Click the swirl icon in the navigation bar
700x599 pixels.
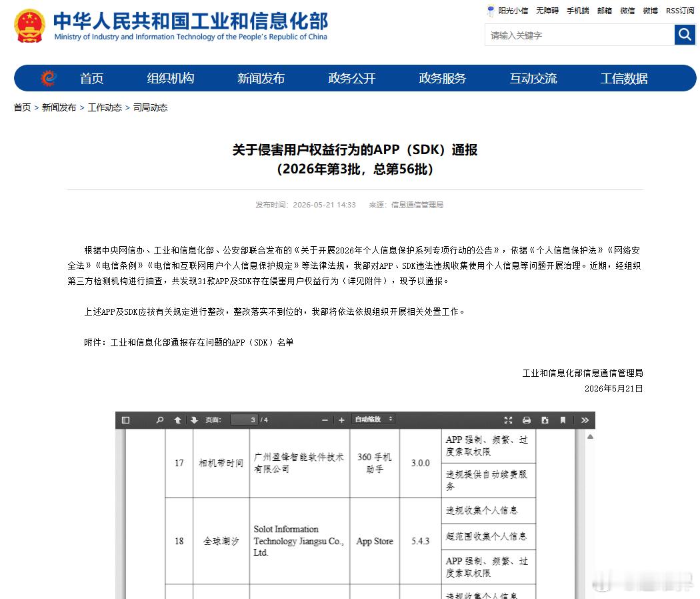[x=49, y=78]
